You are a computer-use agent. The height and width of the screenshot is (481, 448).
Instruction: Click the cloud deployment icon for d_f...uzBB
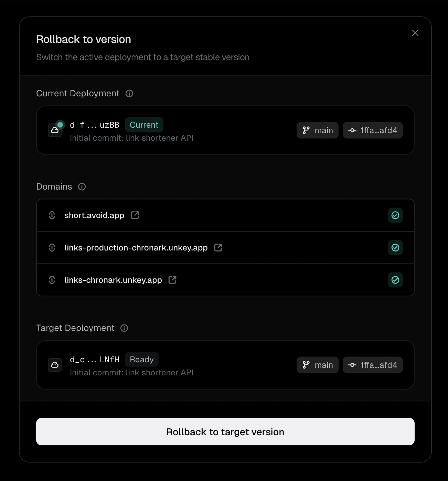point(55,130)
